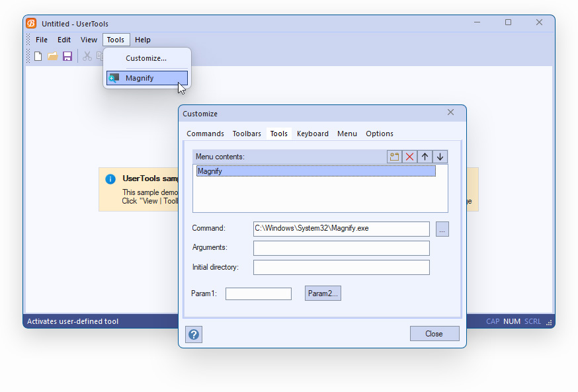The image size is (578, 392).
Task: Switch to the Options tab
Action: (x=380, y=134)
